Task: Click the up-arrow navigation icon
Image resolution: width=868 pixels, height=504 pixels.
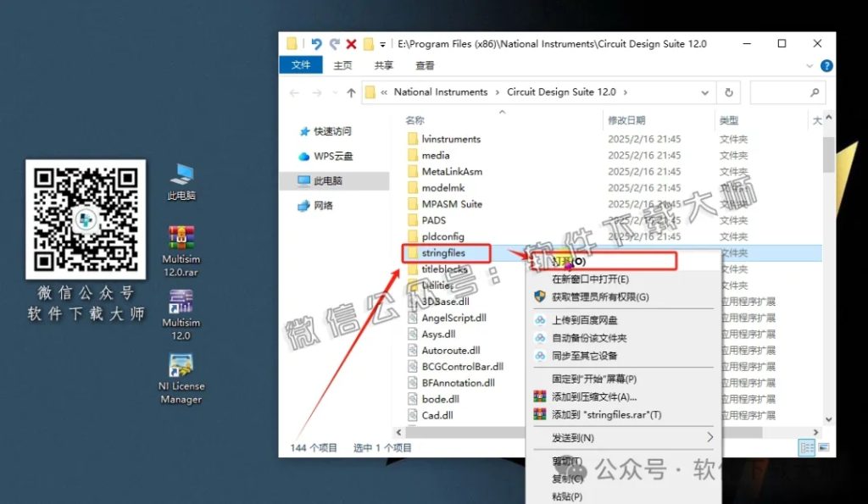Action: point(350,91)
